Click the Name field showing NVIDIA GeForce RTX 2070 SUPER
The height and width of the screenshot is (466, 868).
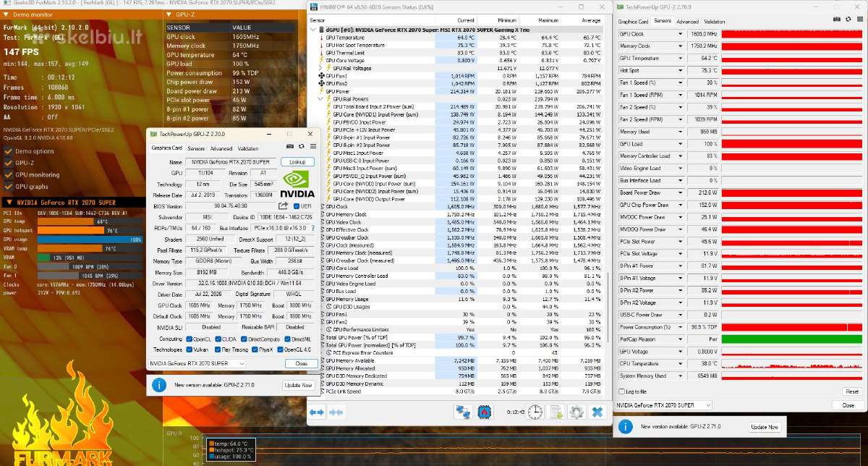[x=231, y=162]
